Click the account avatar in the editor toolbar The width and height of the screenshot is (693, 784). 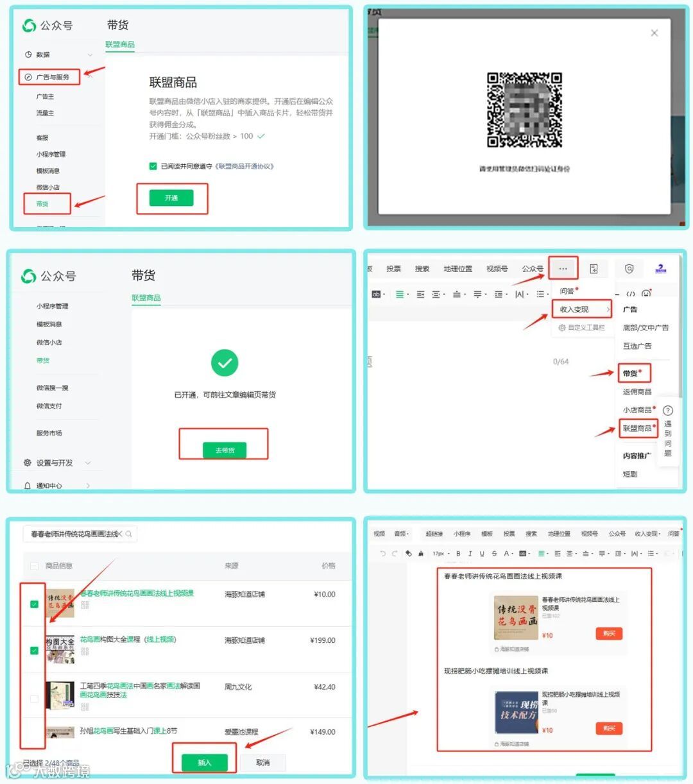click(660, 269)
